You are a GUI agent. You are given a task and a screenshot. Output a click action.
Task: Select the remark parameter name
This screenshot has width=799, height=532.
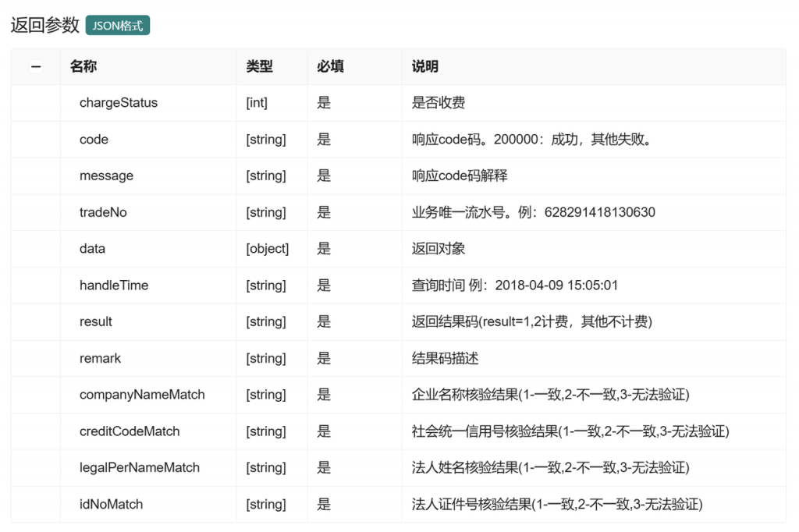[100, 359]
